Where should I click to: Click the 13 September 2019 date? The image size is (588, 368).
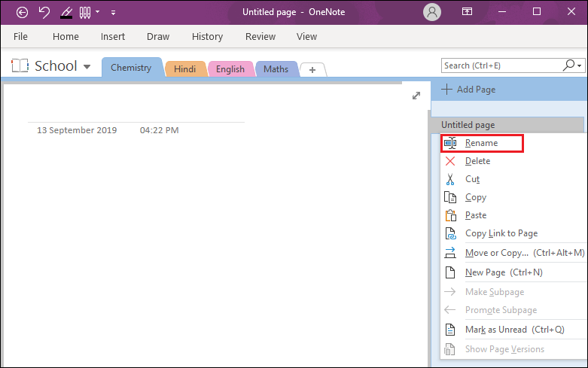coord(77,130)
